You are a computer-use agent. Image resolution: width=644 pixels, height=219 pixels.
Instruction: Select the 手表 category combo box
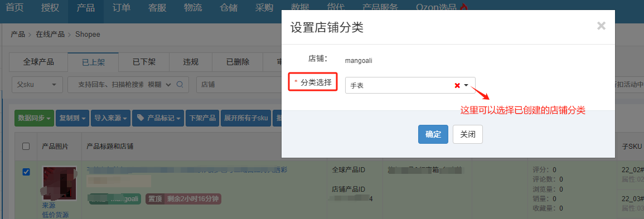pyautogui.click(x=410, y=85)
